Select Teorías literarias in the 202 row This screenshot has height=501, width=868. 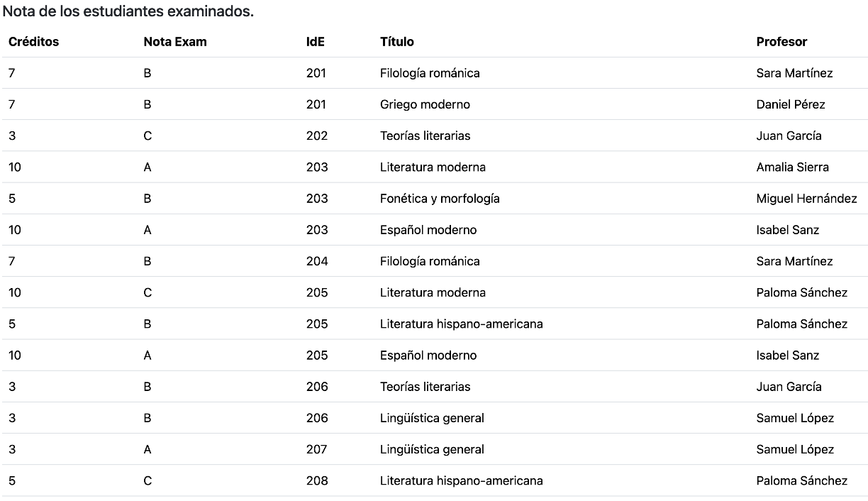tap(425, 136)
